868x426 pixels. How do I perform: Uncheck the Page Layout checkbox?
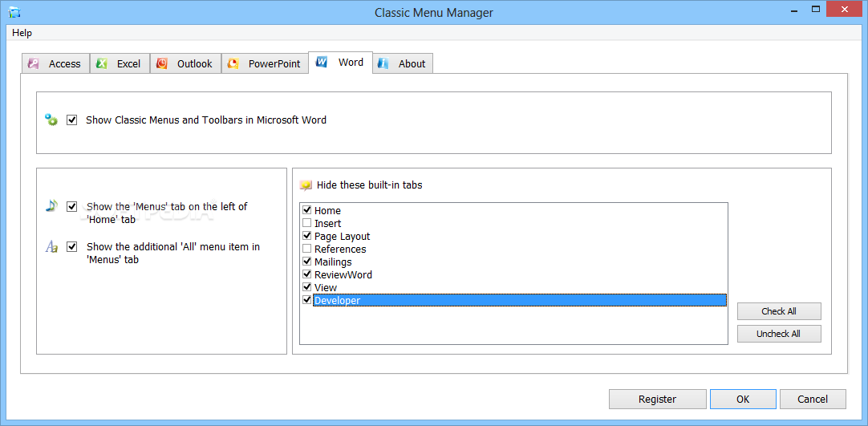tap(307, 236)
